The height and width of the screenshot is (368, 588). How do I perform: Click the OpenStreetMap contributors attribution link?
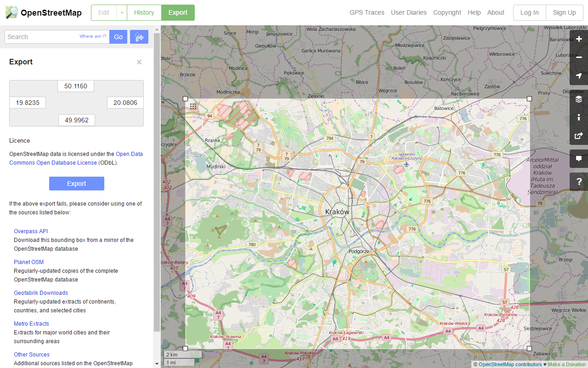[510, 364]
